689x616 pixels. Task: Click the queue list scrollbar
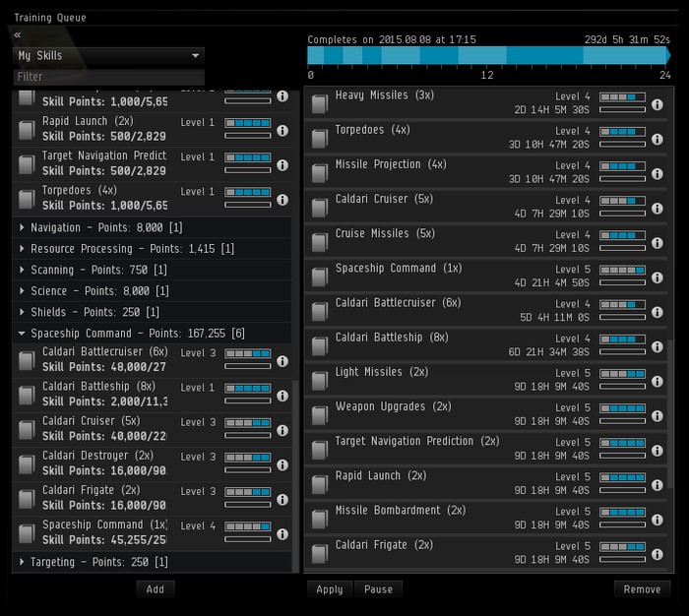click(x=670, y=413)
